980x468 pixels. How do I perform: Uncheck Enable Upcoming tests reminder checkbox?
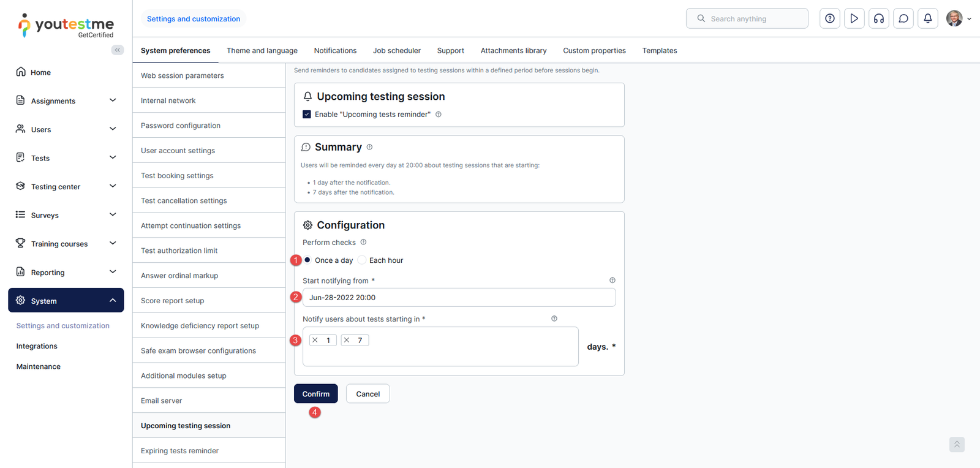tap(307, 115)
